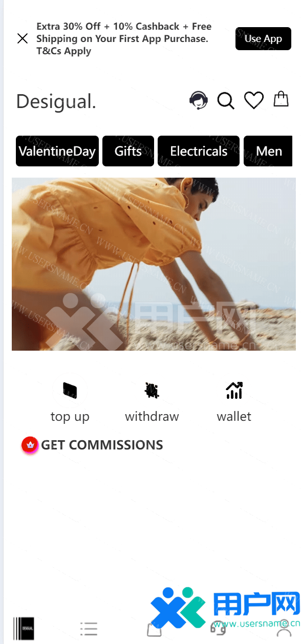The image size is (301, 644).
Task: Dismiss the app promotion banner
Action: (x=23, y=38)
